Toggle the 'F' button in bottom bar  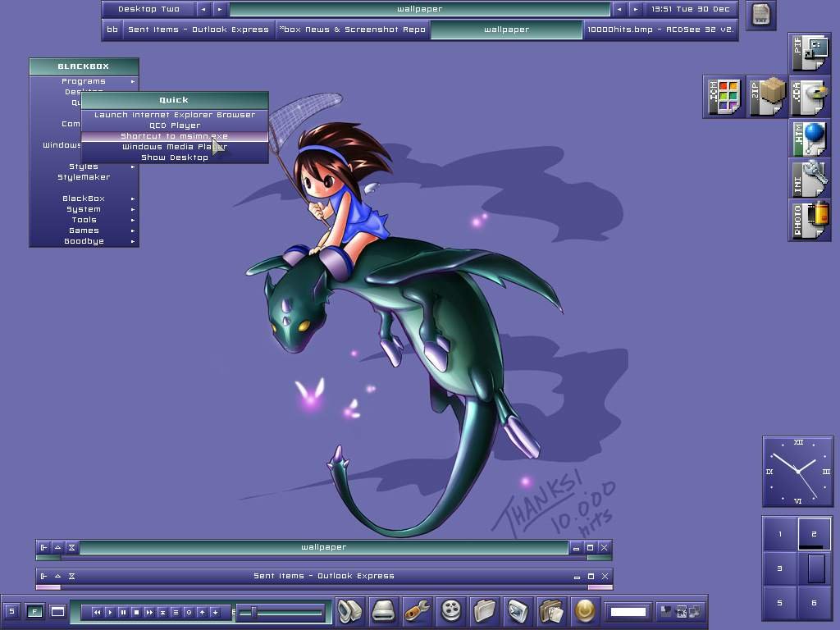coord(34,611)
